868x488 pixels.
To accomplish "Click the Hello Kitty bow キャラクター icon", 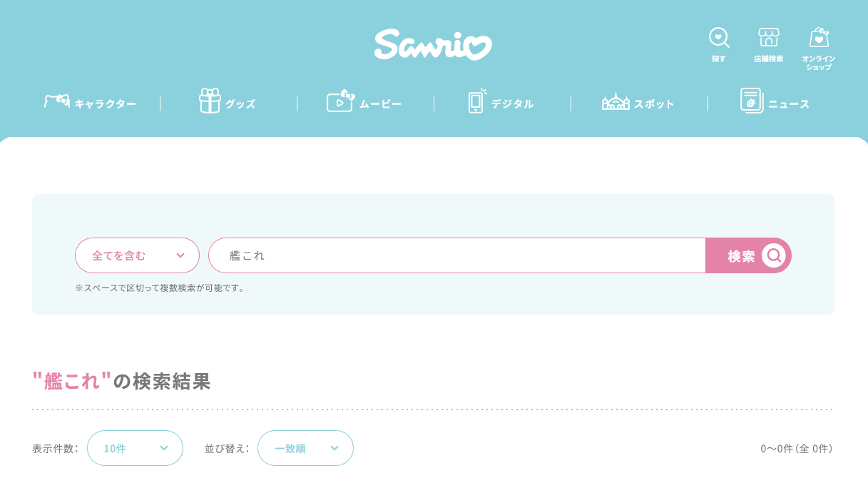I will tap(57, 101).
